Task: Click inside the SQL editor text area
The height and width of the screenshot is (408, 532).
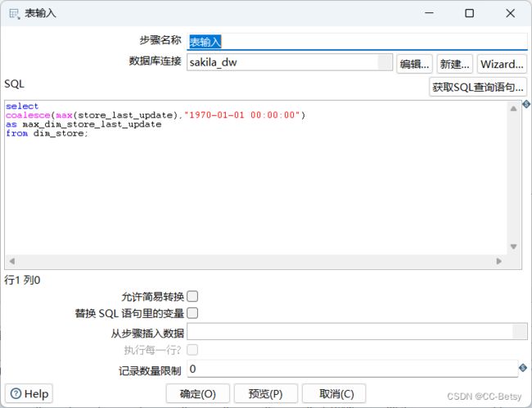Action: pyautogui.click(x=256, y=177)
